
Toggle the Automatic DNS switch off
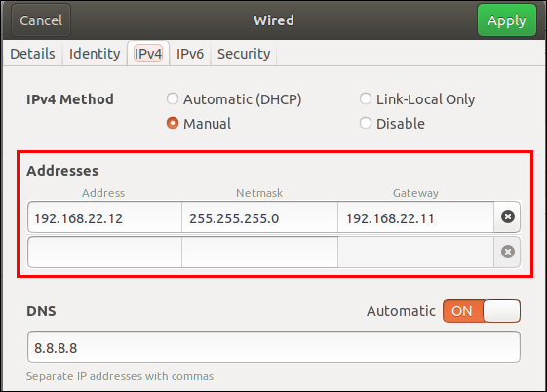[x=482, y=311]
